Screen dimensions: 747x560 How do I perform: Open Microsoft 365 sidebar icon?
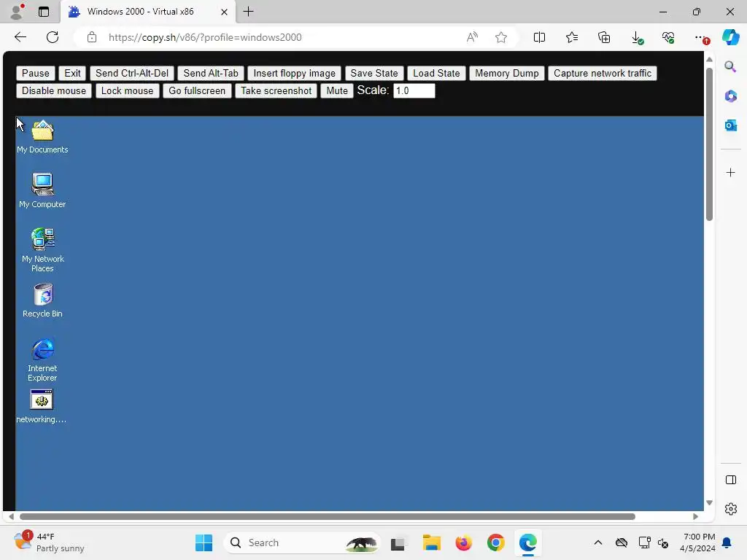tap(731, 96)
